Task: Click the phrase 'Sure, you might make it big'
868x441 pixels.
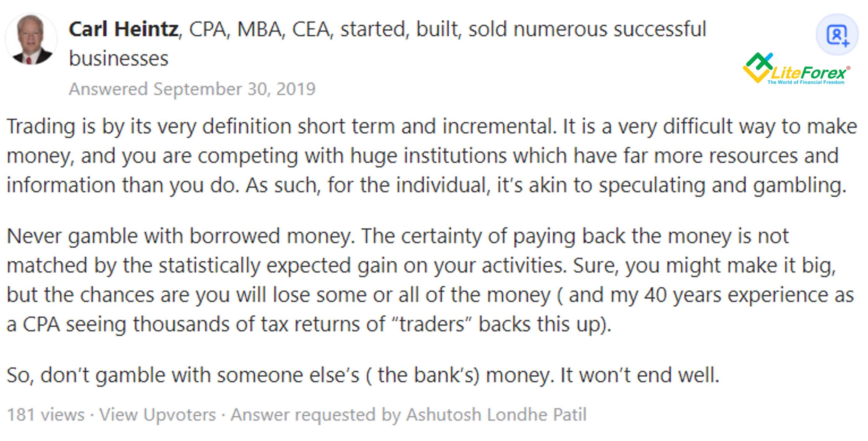Action: click(704, 266)
